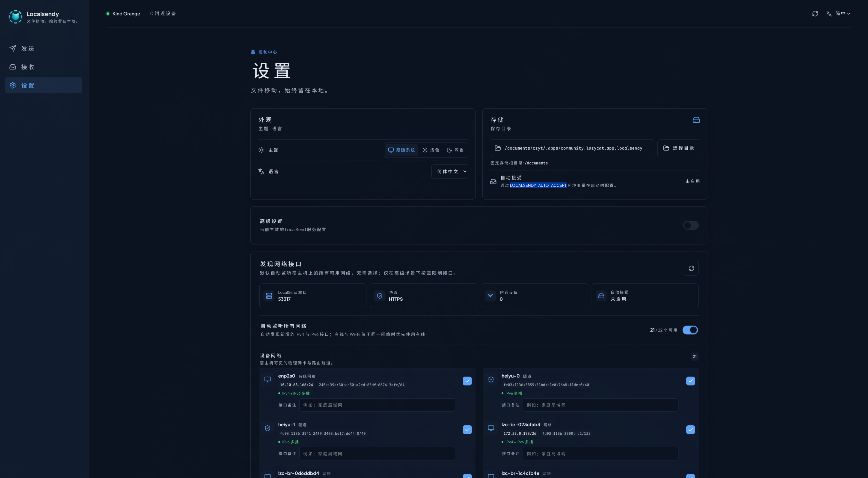Click the heiyu-0 IPv6 多播 status
Viewport: 868px width, 478px height.
[x=512, y=393]
